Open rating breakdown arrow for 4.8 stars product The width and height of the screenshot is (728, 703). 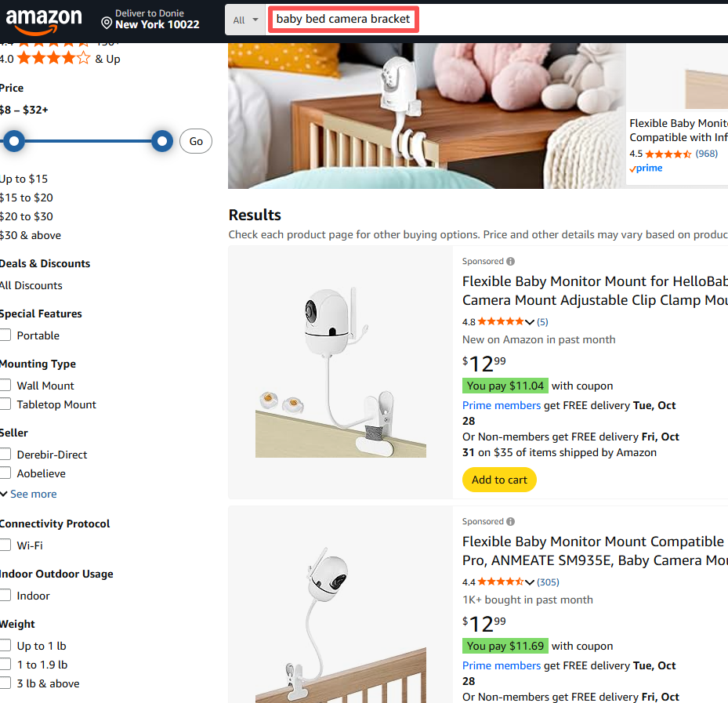pyautogui.click(x=531, y=322)
